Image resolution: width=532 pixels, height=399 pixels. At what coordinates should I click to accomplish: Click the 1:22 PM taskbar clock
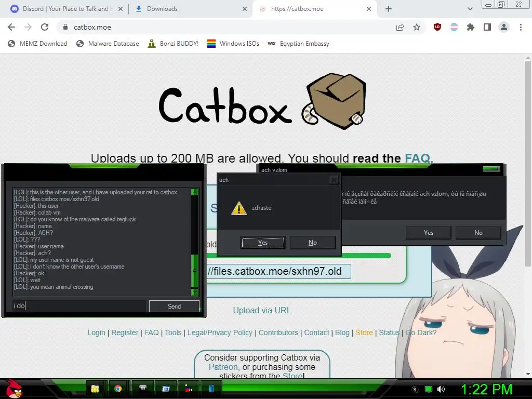486,389
